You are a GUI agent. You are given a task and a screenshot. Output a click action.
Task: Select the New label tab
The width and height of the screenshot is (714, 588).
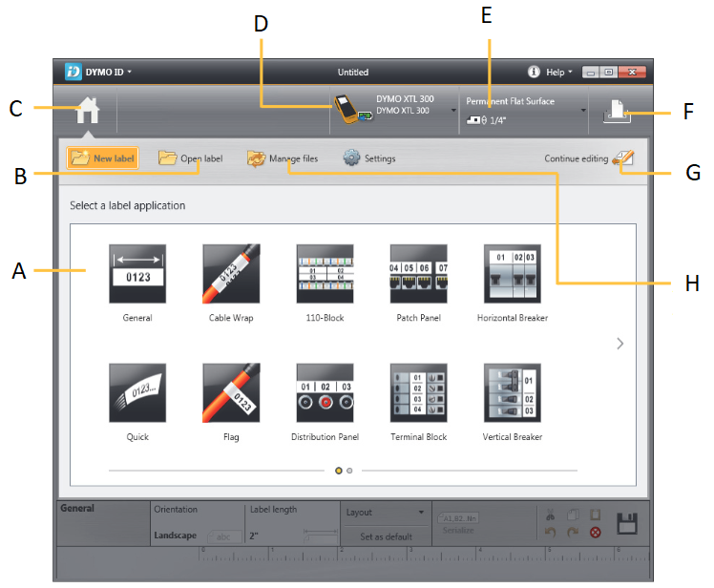click(x=102, y=158)
